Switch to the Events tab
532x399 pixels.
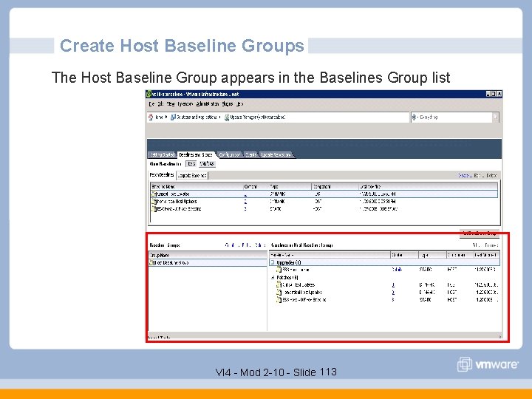pos(251,154)
